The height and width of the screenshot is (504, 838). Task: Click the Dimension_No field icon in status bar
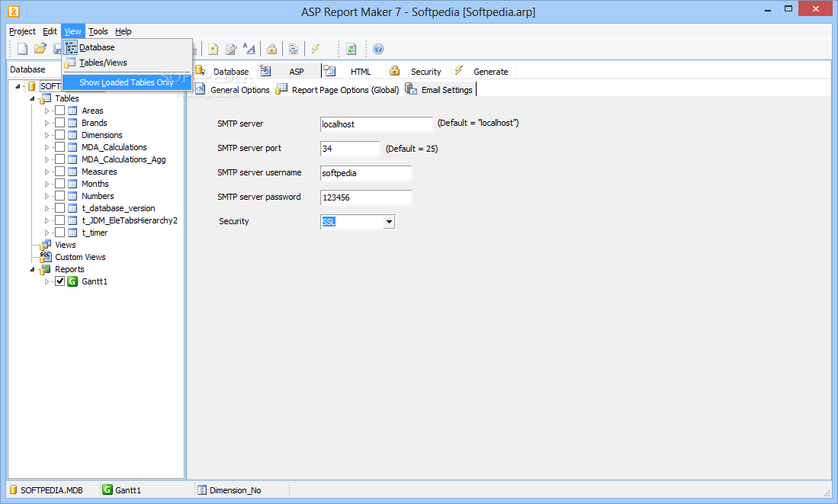(202, 490)
